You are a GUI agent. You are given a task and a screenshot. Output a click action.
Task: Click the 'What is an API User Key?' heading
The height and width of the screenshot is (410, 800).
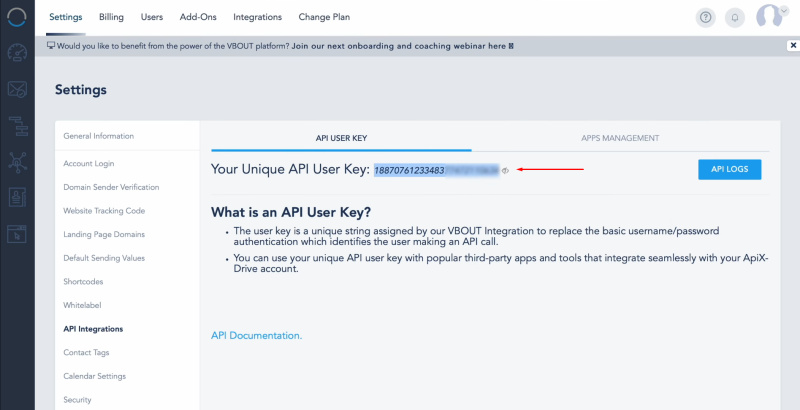tap(291, 212)
